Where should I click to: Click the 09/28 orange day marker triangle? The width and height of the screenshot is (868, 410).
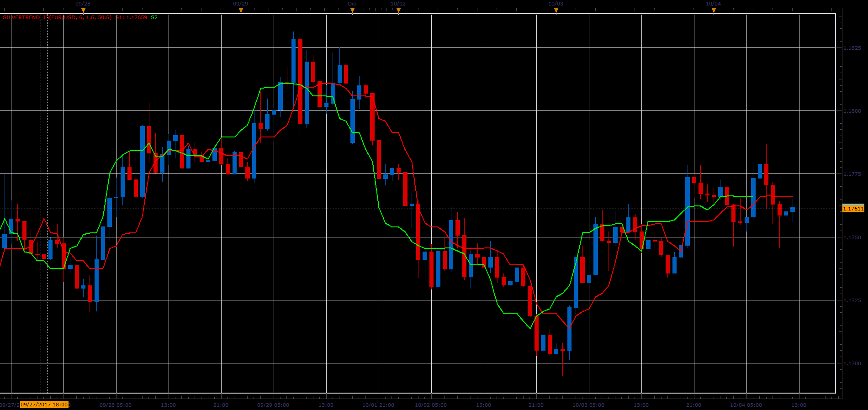coord(83,11)
